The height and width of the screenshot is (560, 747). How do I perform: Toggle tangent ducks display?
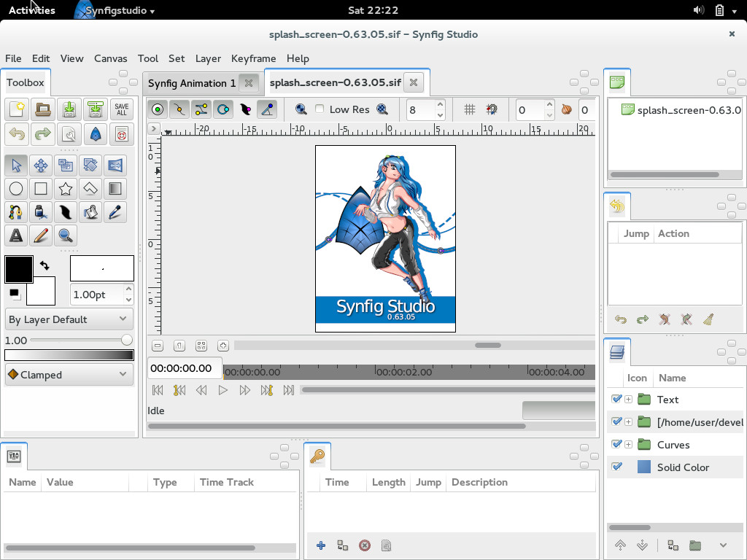201,109
